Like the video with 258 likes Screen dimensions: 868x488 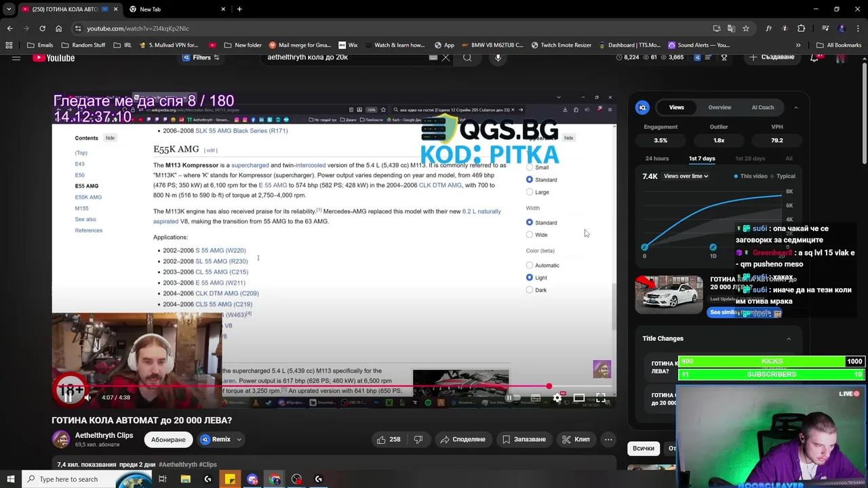tap(388, 439)
